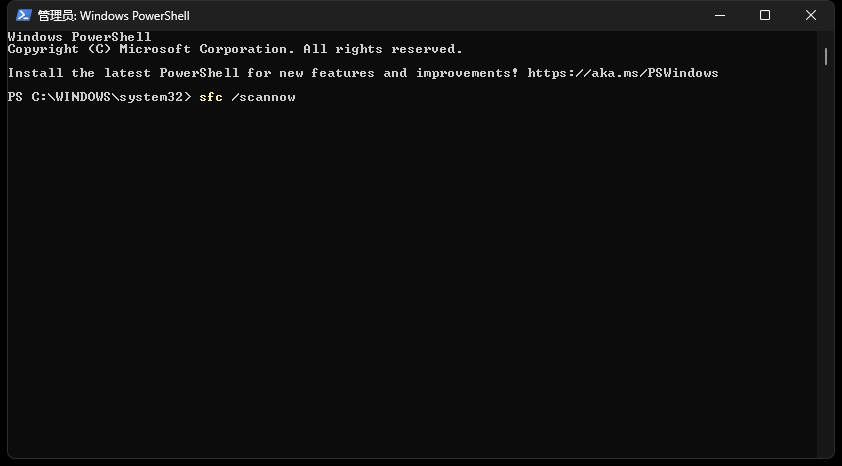Click the https://aka.ms/PSWindows URL

tap(623, 73)
